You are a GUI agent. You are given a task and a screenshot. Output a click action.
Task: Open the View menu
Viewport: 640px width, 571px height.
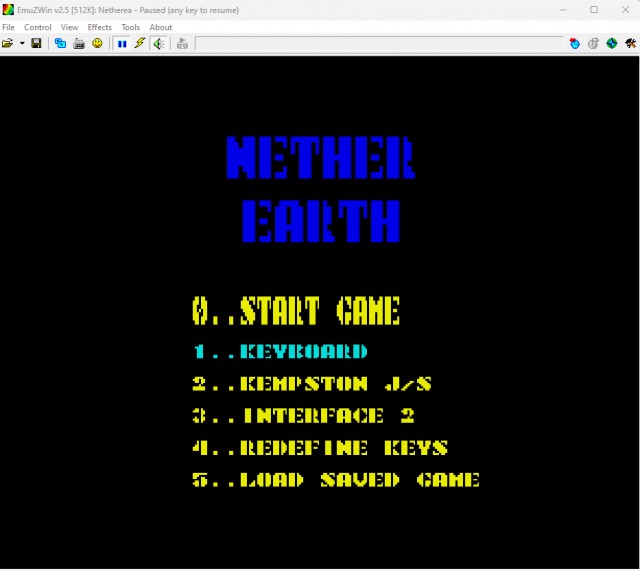click(x=69, y=27)
